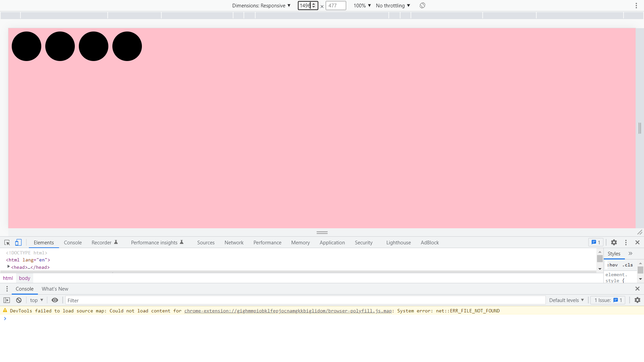Image resolution: width=644 pixels, height=362 pixels.
Task: Click the source map warning icon
Action: pyautogui.click(x=5, y=310)
